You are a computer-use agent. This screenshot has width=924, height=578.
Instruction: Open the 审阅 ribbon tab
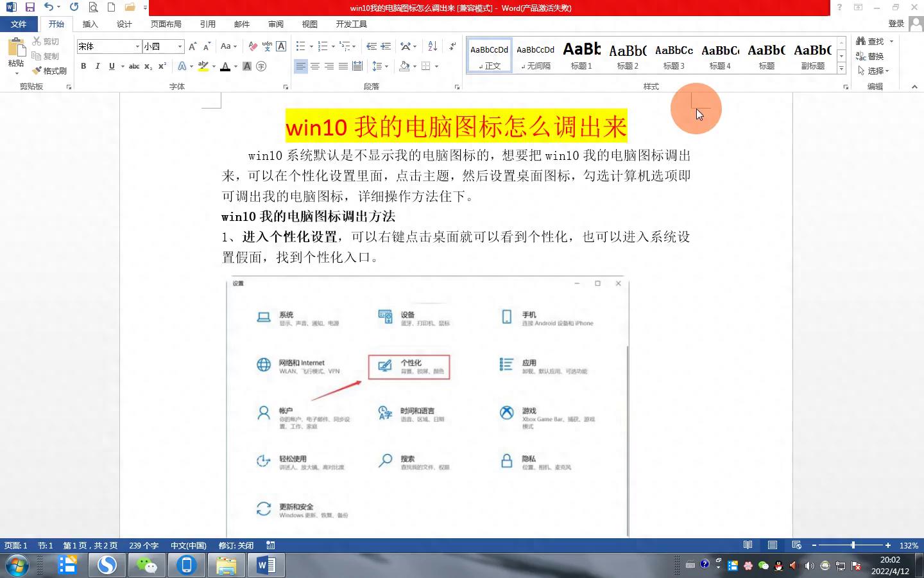click(x=275, y=24)
